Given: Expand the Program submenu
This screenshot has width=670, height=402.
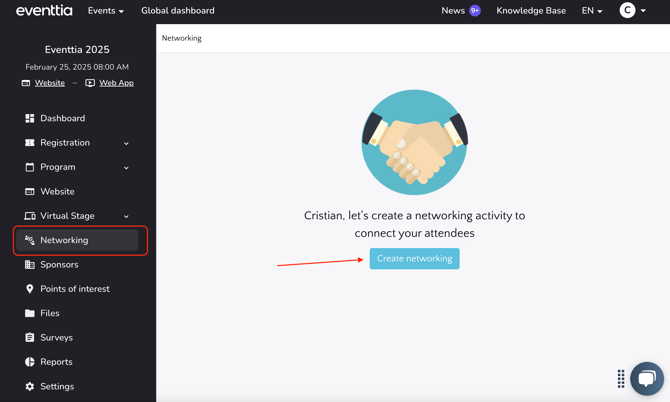Looking at the screenshot, I should (126, 168).
